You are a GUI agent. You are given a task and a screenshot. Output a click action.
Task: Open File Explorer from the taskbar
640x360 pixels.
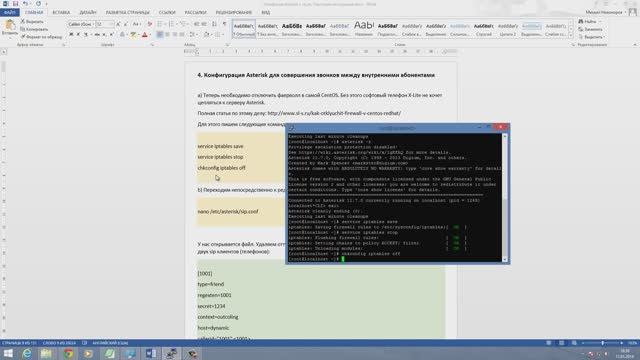click(46, 353)
